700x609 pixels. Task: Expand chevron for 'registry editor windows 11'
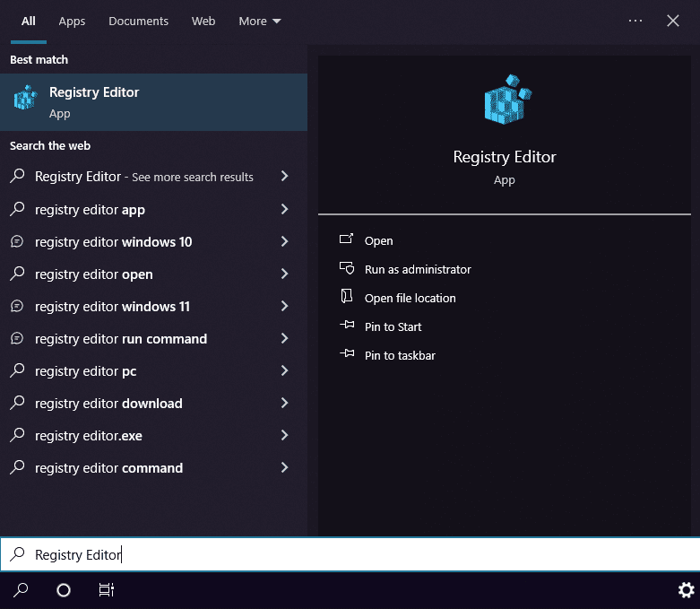point(285,306)
